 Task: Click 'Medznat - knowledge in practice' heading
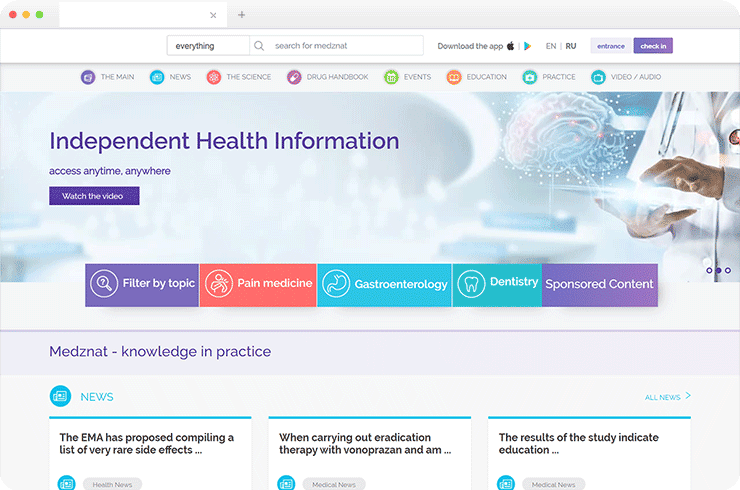160,352
